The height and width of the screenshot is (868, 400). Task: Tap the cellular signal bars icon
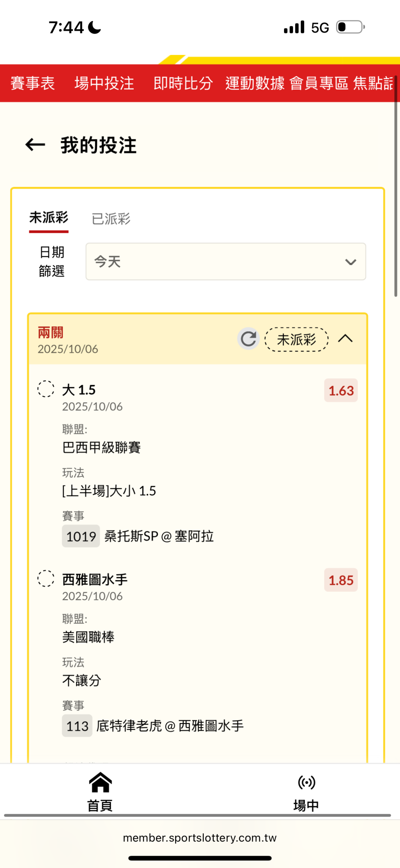click(x=294, y=27)
